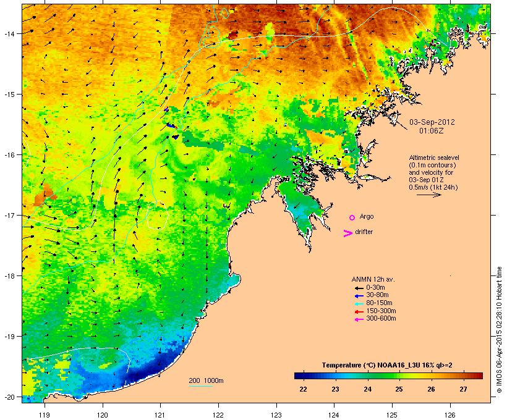Click the longitude axis label 120
The height and width of the screenshot is (420, 507).
coord(103,415)
